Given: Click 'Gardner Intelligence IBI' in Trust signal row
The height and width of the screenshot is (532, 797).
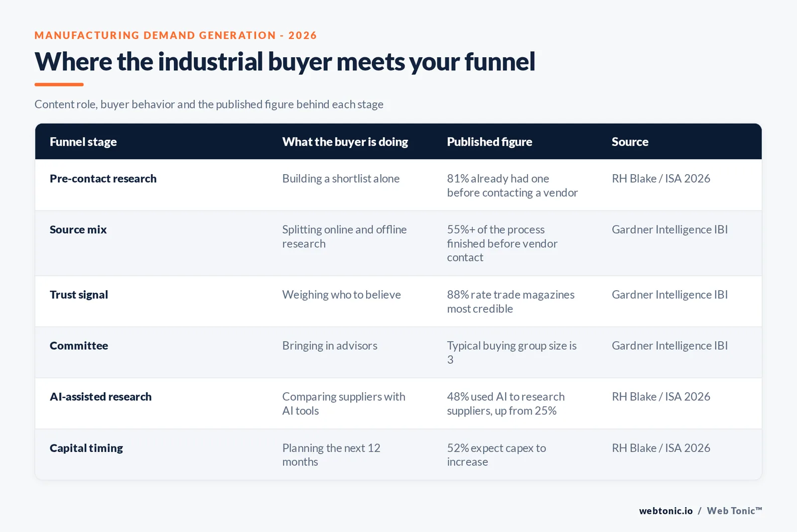Looking at the screenshot, I should point(669,295).
